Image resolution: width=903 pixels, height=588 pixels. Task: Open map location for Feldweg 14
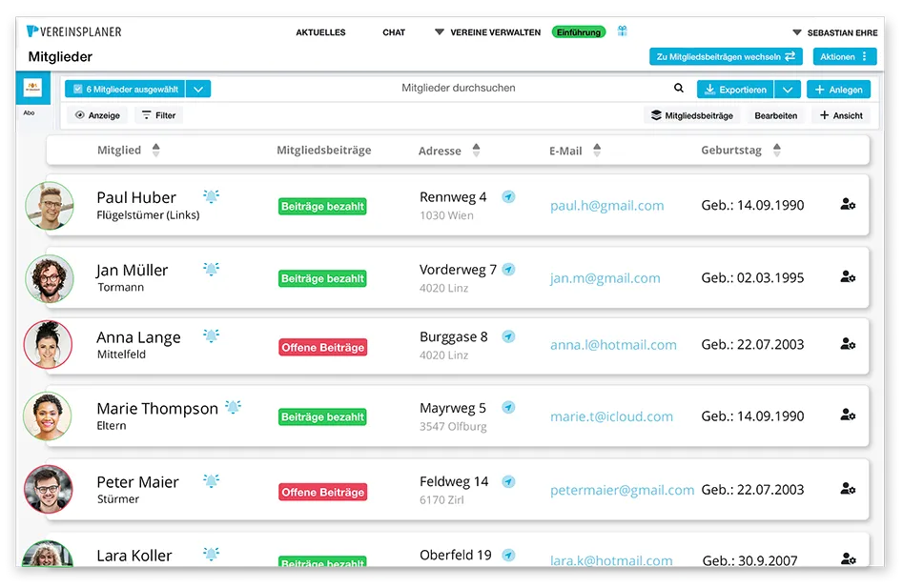(508, 481)
